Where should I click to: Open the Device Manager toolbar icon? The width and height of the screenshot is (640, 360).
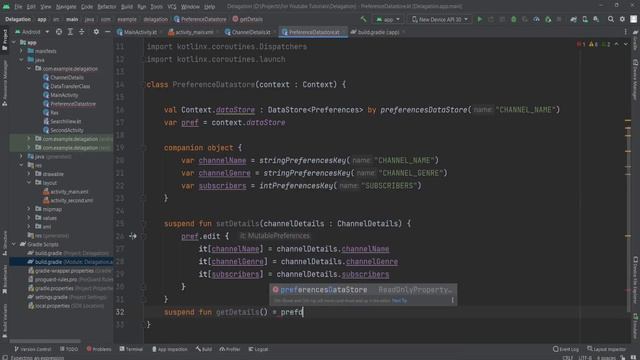pyautogui.click(x=585, y=19)
